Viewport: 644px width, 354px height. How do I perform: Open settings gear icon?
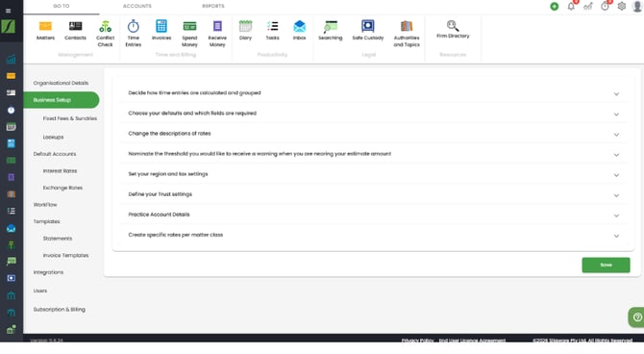coord(622,6)
